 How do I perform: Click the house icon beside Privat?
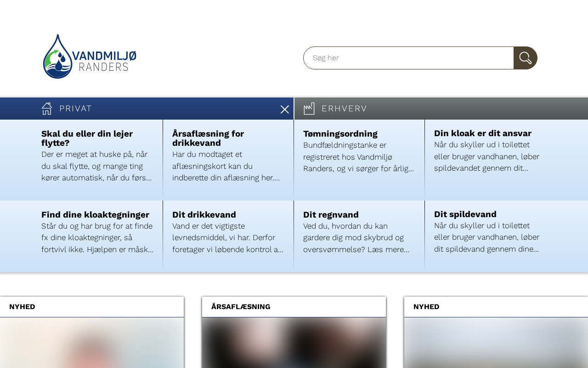[x=47, y=109]
